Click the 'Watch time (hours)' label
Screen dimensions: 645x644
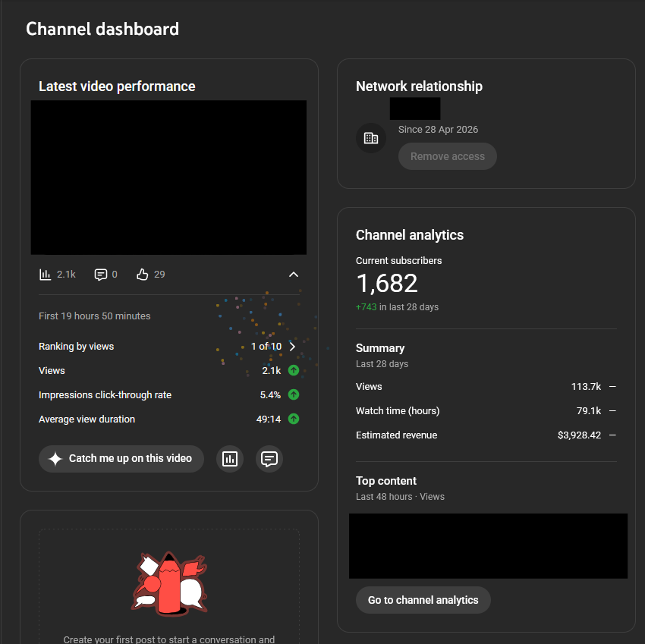pyautogui.click(x=398, y=411)
